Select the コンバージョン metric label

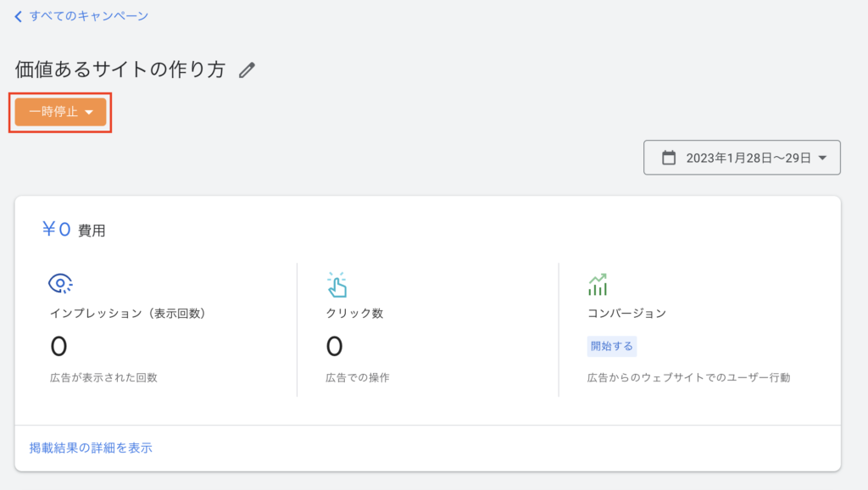point(626,314)
